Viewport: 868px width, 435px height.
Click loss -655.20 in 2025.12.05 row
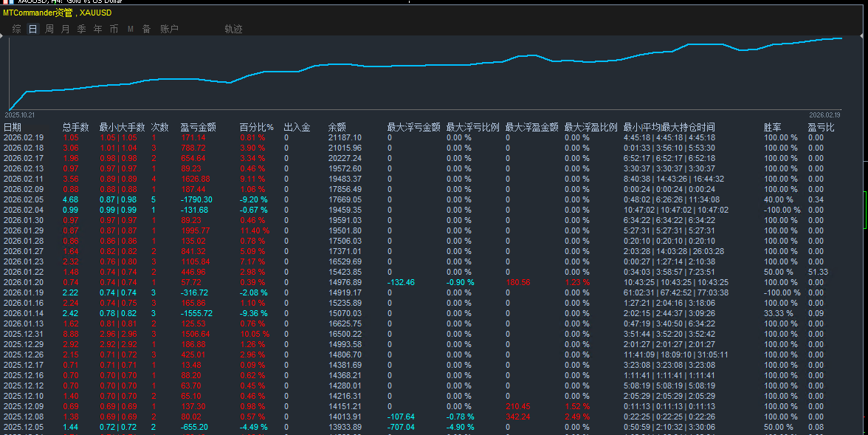194,427
